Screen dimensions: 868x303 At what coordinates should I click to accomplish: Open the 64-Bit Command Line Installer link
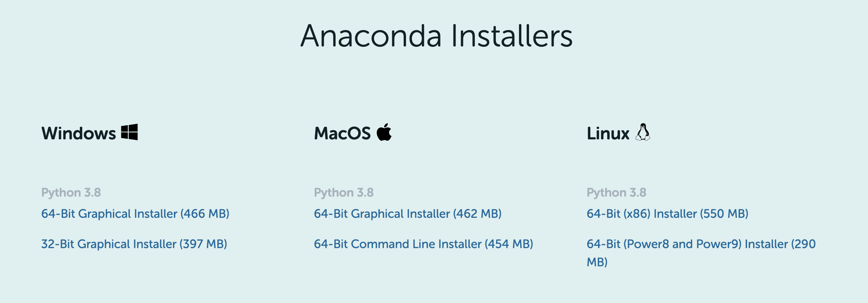(424, 244)
